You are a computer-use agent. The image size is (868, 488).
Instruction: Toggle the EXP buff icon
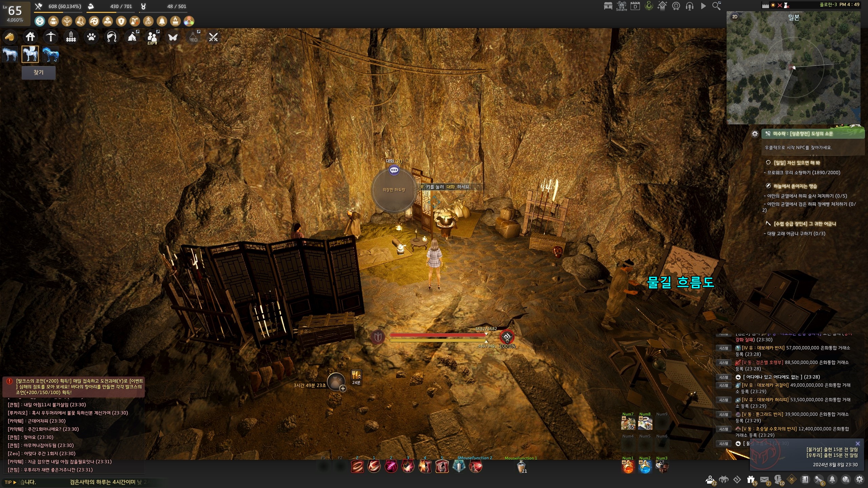click(x=148, y=21)
